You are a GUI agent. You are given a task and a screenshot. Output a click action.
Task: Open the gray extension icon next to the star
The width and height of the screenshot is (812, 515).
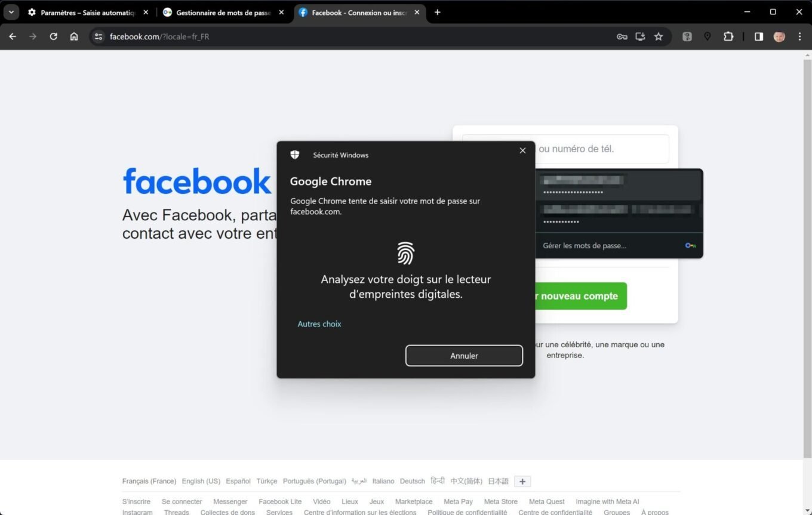pyautogui.click(x=687, y=36)
